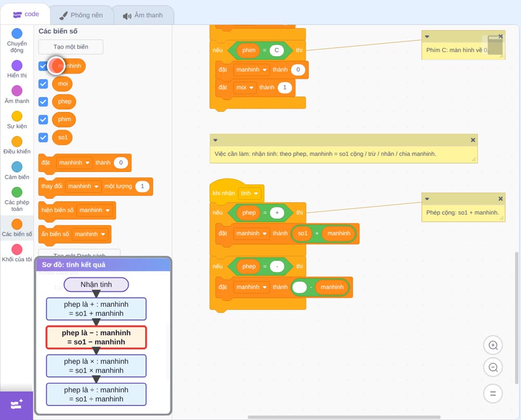Switch to the code tab
Image resolution: width=521 pixels, height=420 pixels.
pos(26,14)
